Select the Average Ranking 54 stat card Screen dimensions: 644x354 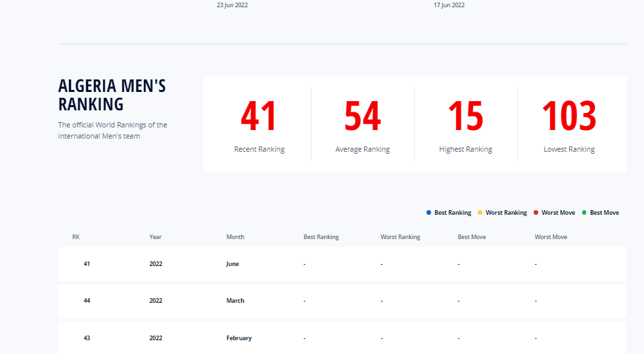pos(362,125)
